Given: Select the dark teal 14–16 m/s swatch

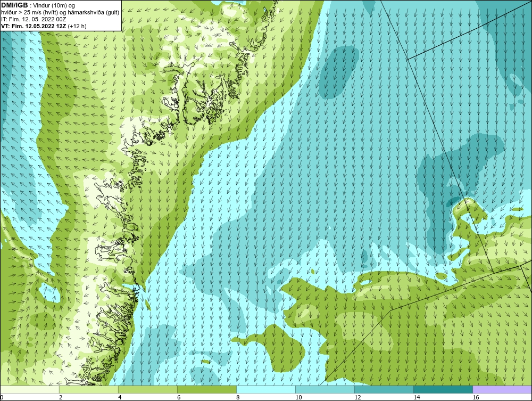Looking at the screenshot, I should [443, 389].
